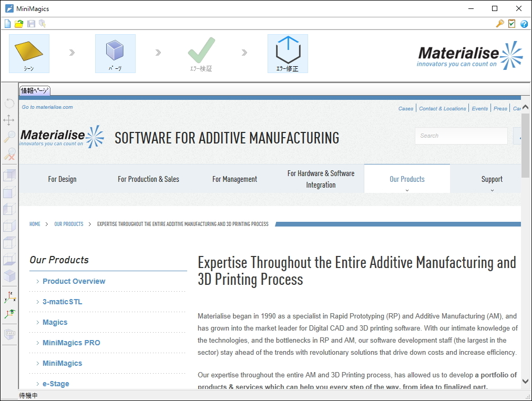Click the OUR PRODUCTS breadcrumb link
The width and height of the screenshot is (532, 401).
point(69,224)
